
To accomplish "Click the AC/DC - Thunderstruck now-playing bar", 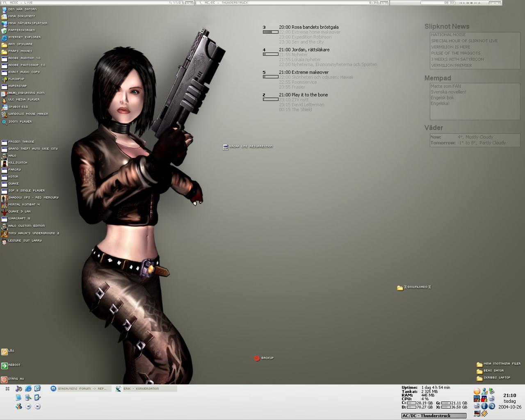I will tap(434, 415).
